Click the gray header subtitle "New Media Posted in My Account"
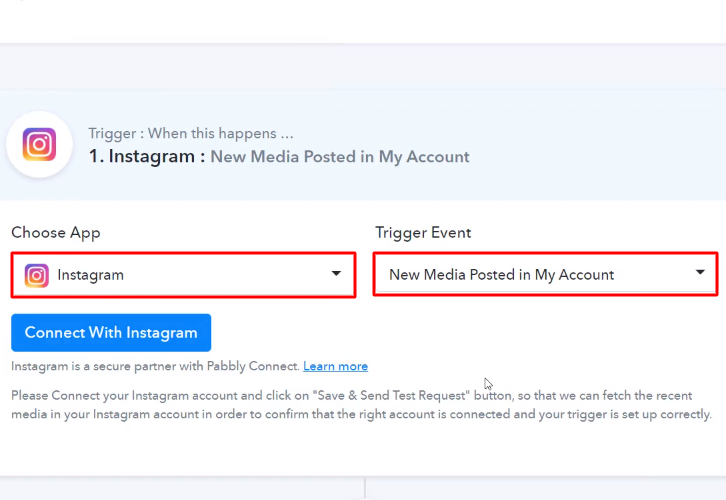 click(x=340, y=157)
